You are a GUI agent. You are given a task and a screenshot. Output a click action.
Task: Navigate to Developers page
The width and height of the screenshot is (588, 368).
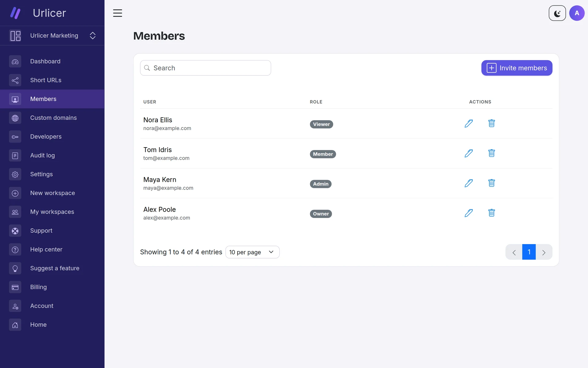[52, 136]
